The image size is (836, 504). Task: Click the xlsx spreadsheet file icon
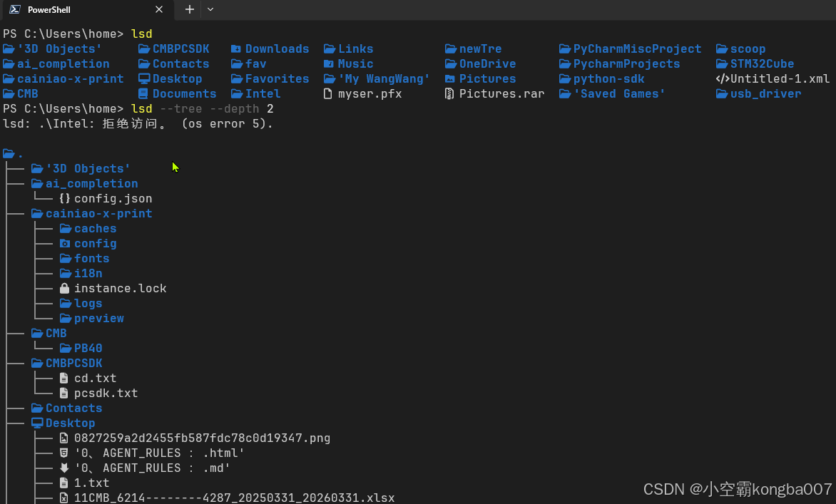64,498
